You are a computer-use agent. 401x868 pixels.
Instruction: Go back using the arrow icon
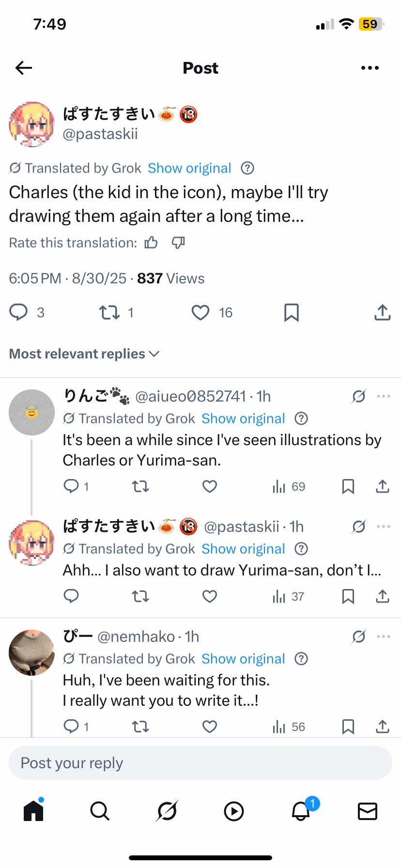[24, 68]
